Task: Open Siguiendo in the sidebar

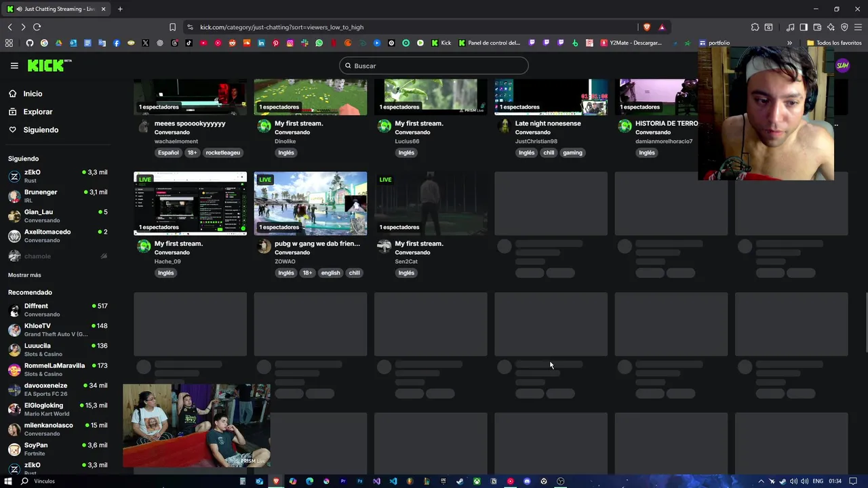Action: [x=33, y=129]
